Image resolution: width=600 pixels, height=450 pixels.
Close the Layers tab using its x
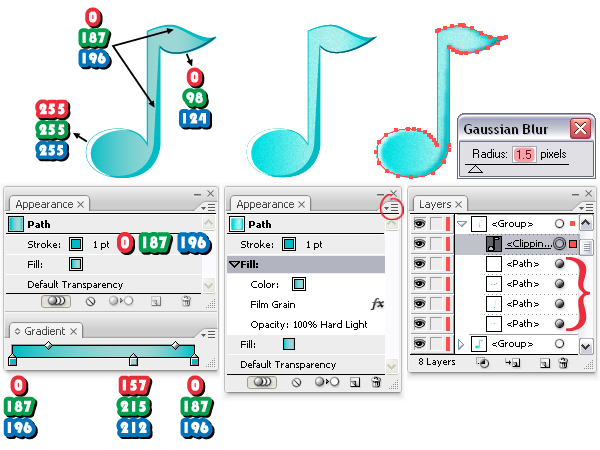(459, 204)
